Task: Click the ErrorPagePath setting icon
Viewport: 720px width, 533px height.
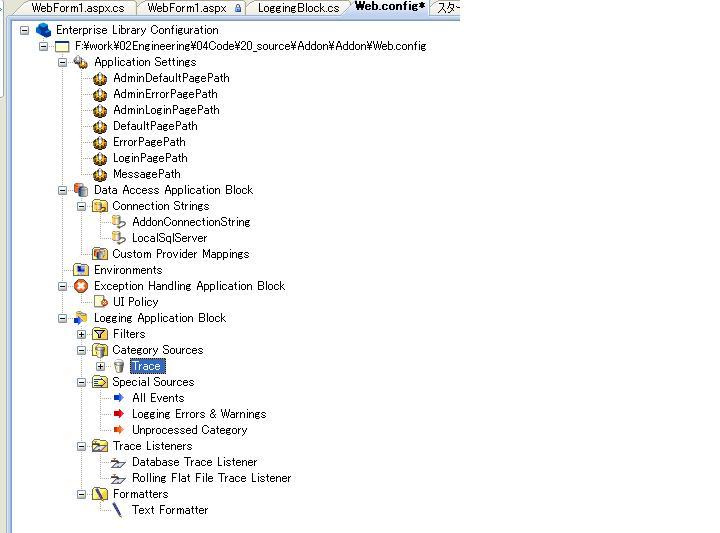Action: [100, 143]
